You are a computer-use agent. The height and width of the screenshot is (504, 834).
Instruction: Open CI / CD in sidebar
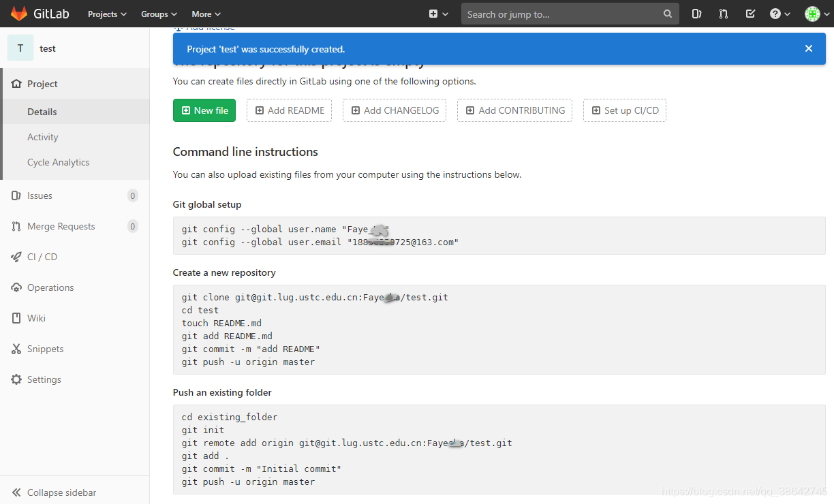pos(75,257)
